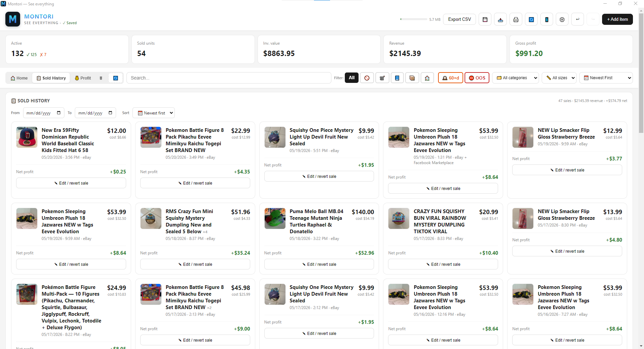Click the Active 132 count

pyautogui.click(x=17, y=54)
